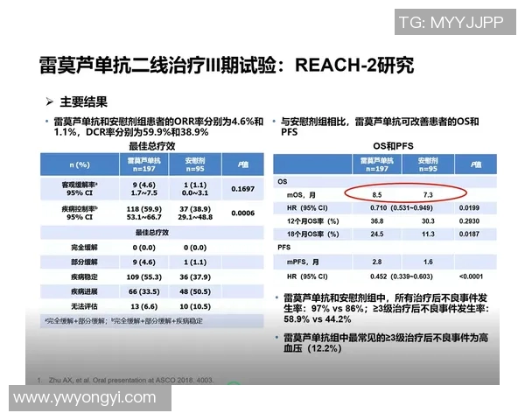525x420 pixels.
Task: Select the '无法评估' row label
Action: point(84,306)
